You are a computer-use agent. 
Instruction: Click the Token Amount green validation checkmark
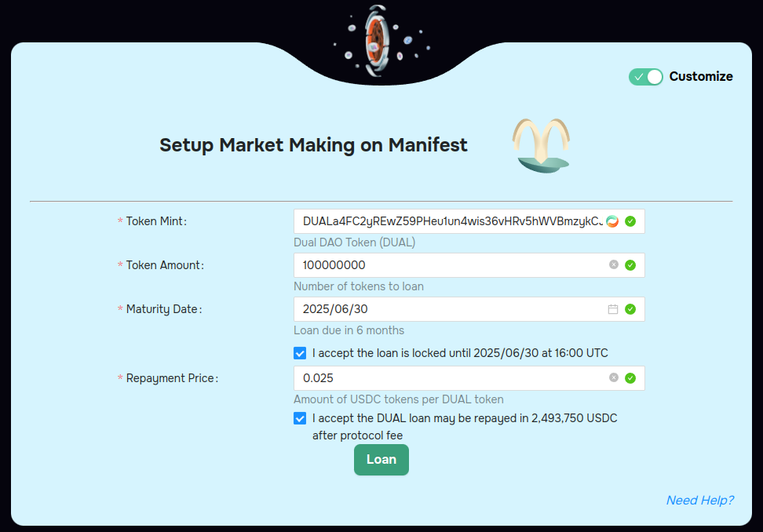click(630, 265)
